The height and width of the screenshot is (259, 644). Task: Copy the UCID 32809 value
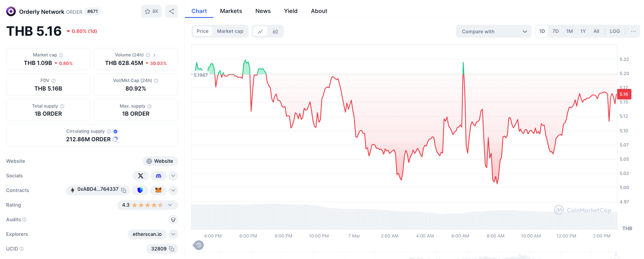(x=172, y=249)
